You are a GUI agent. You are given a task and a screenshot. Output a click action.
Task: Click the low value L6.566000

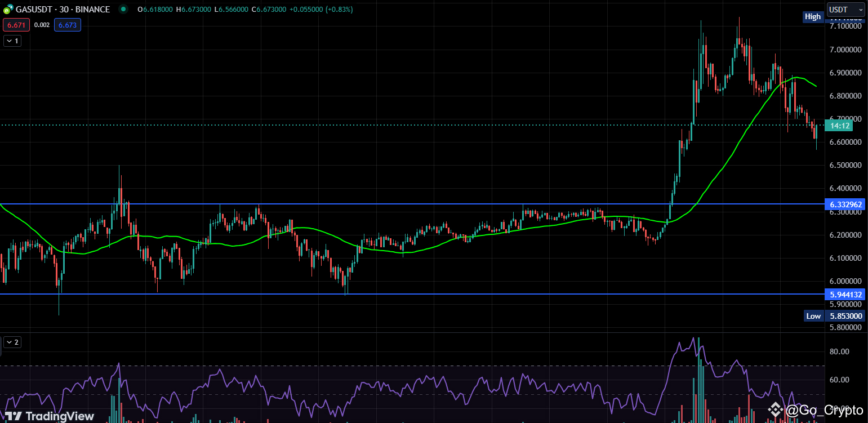(x=233, y=10)
